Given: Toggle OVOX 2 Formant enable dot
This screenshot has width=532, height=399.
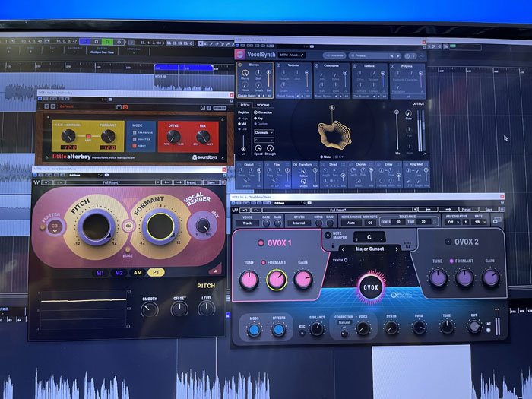Looking at the screenshot, I should [x=451, y=261].
